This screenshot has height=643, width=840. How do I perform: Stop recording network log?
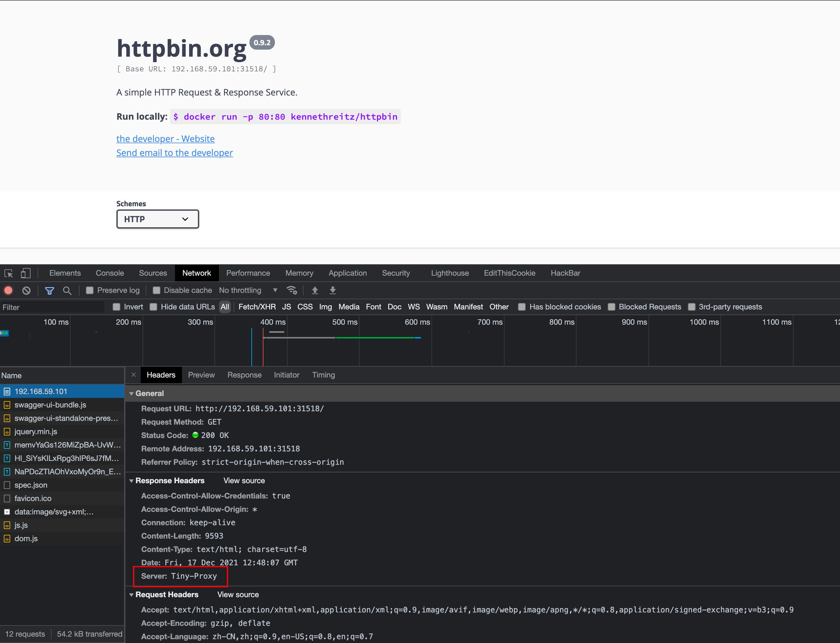tap(8, 291)
